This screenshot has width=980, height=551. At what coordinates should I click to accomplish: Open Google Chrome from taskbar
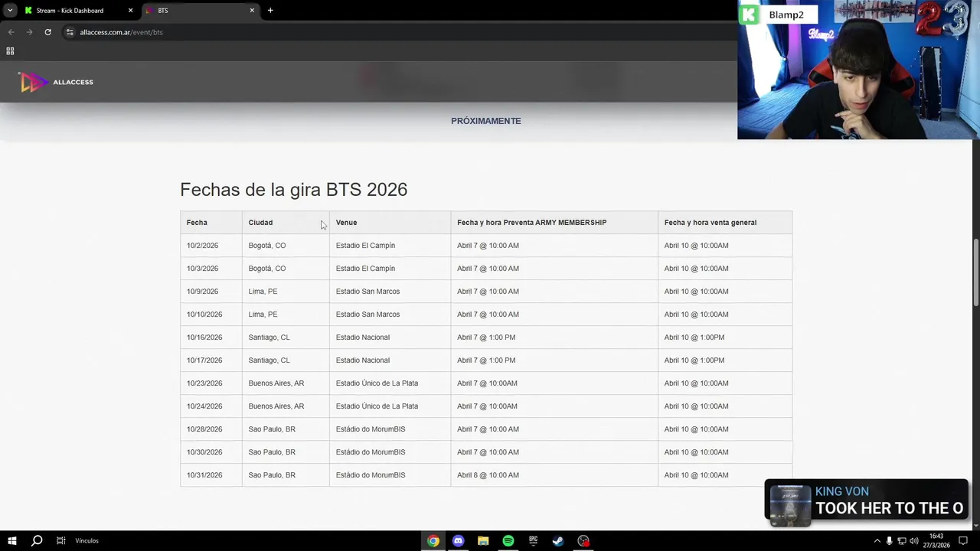(x=433, y=541)
